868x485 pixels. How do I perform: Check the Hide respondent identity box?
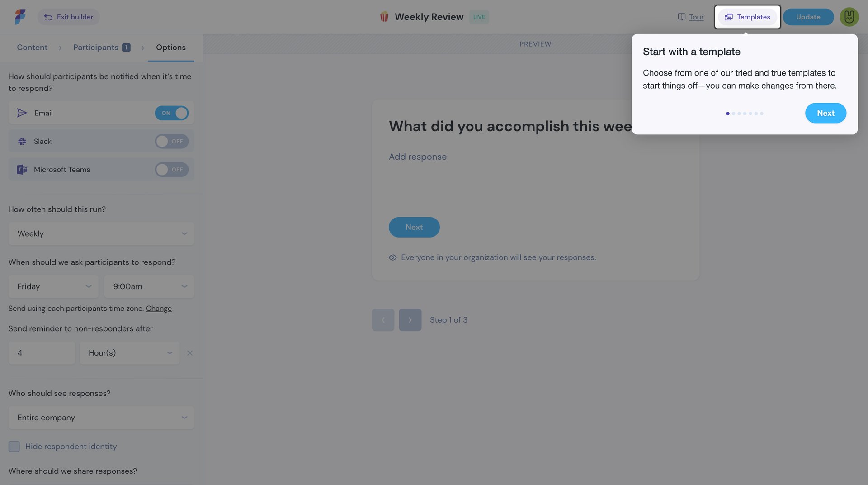click(x=14, y=446)
